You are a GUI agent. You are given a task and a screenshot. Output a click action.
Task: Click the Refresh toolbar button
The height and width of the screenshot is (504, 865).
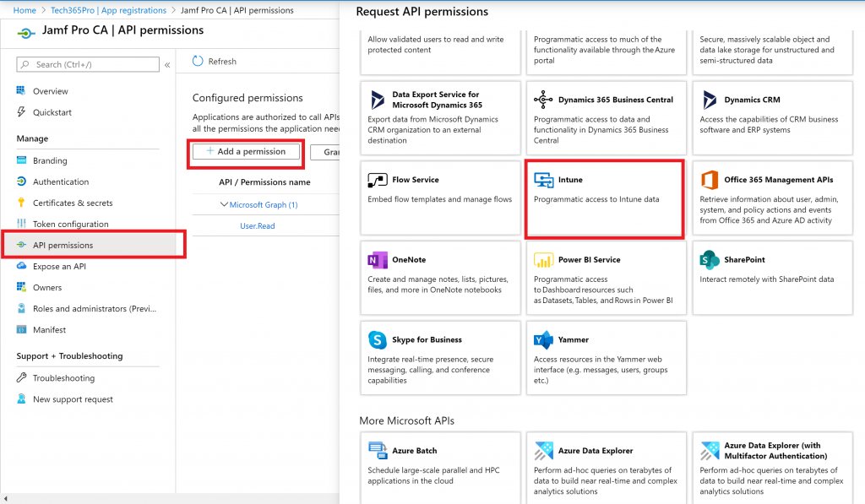coord(215,62)
